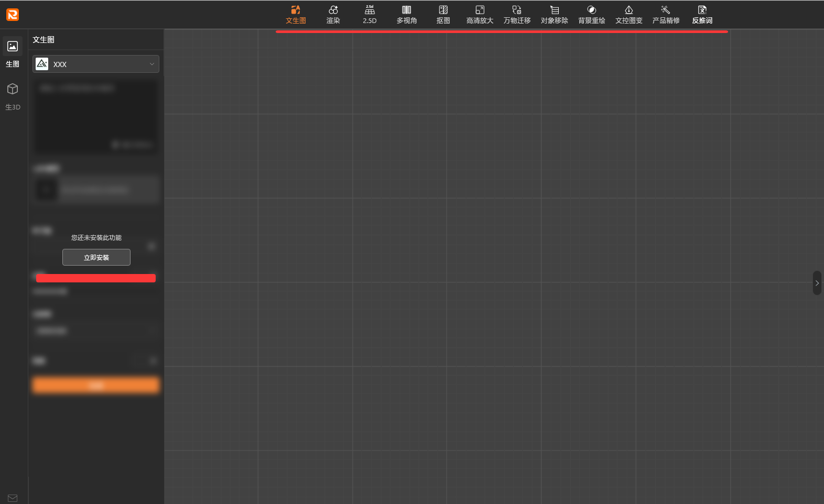
Task: Open the 高清放大 upscale tool
Action: (x=480, y=15)
